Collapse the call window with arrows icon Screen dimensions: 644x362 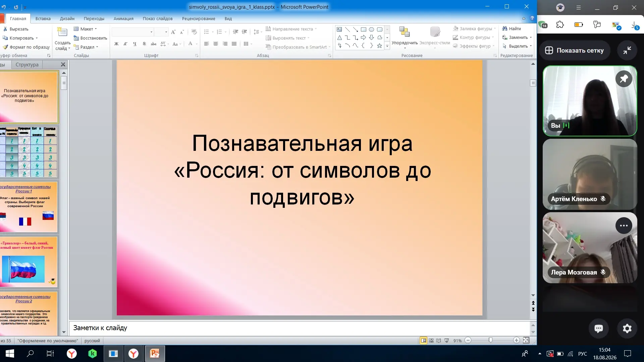coord(627,50)
